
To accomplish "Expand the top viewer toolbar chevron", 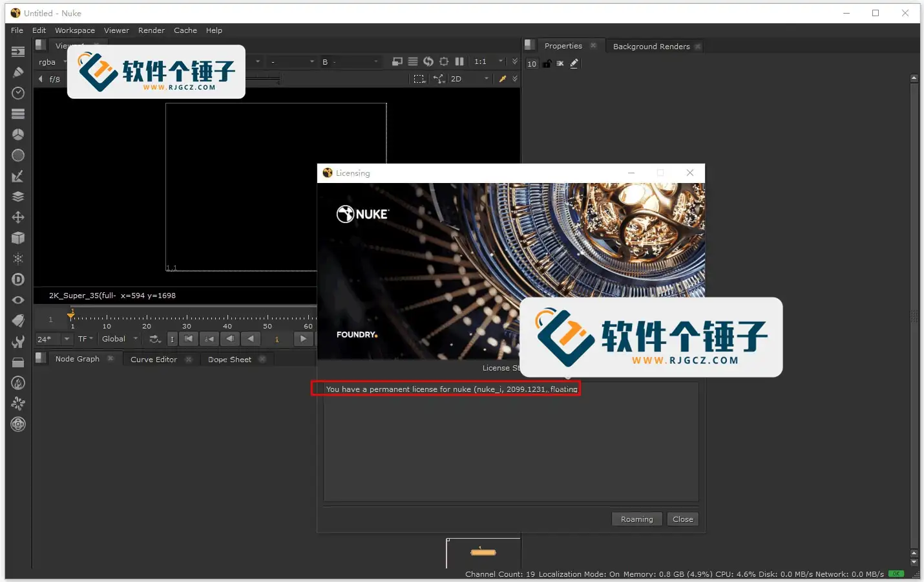I will [515, 61].
